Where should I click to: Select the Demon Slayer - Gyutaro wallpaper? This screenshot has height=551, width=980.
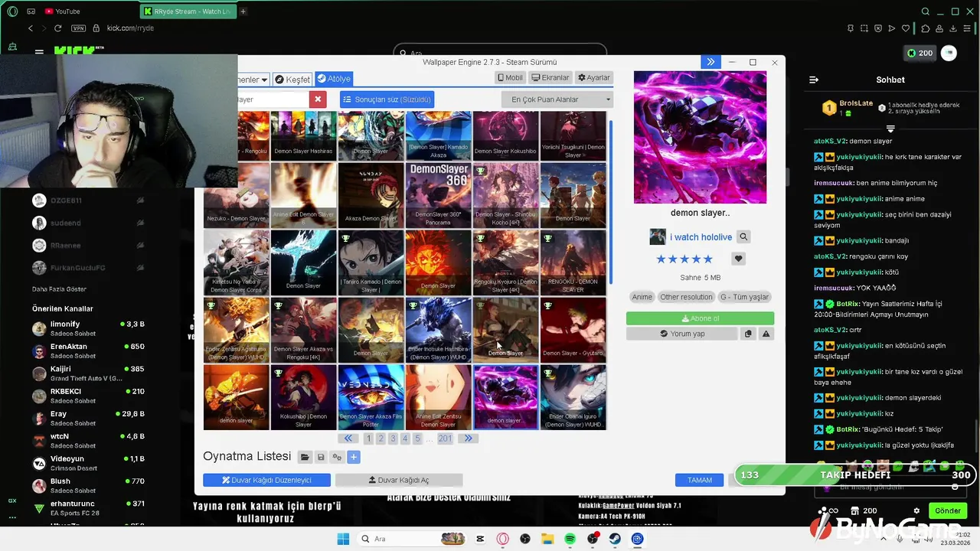pos(573,330)
